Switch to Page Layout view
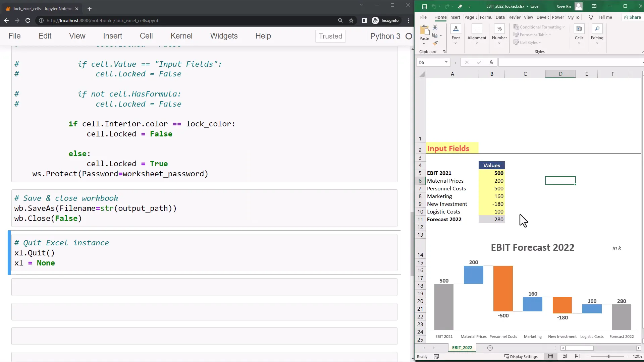Viewport: 644px width, 362px height. point(564,356)
